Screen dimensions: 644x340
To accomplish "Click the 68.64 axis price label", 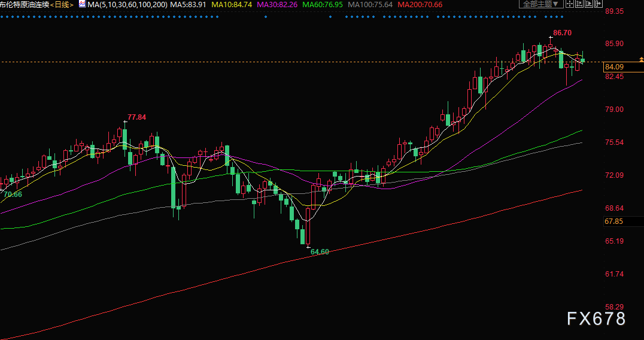I will coord(615,208).
